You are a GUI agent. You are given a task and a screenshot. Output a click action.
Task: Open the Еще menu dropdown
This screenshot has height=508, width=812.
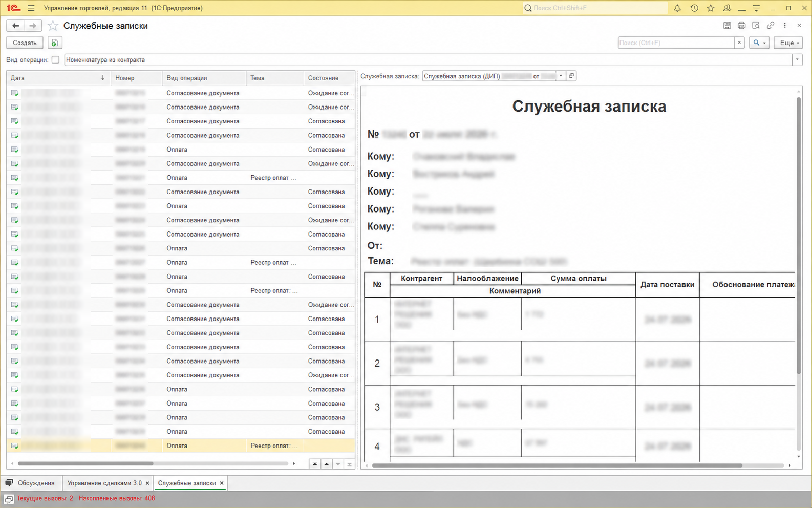788,43
